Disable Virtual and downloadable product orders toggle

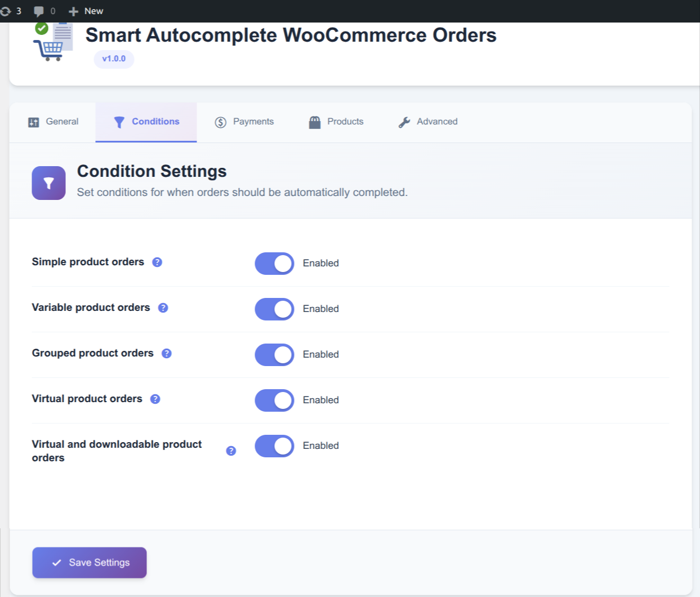click(274, 446)
